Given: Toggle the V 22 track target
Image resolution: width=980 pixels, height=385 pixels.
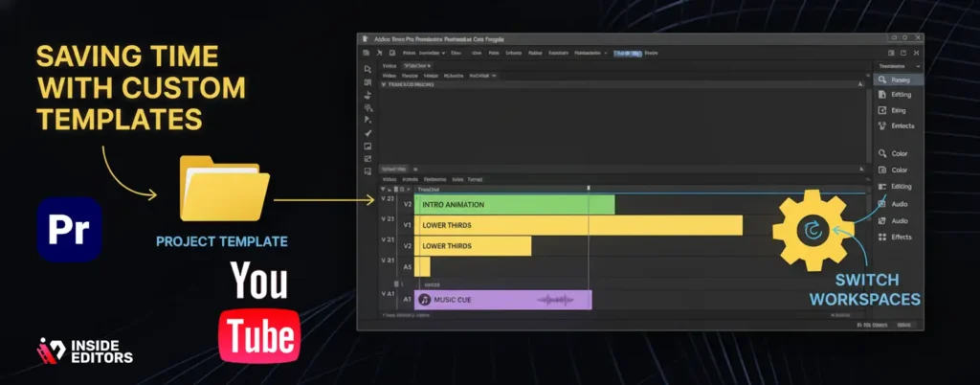Looking at the screenshot, I should (388, 199).
